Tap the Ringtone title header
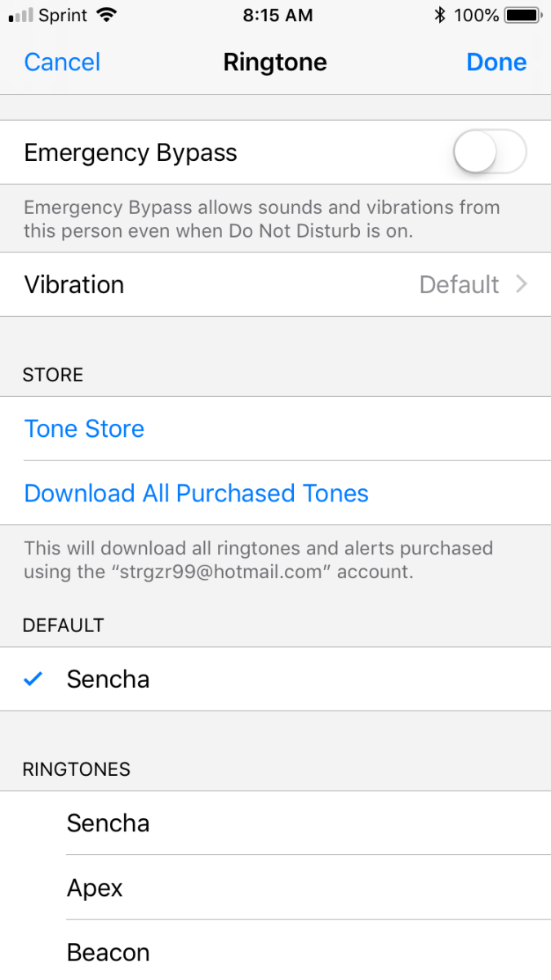The image size is (551, 980). tap(275, 62)
